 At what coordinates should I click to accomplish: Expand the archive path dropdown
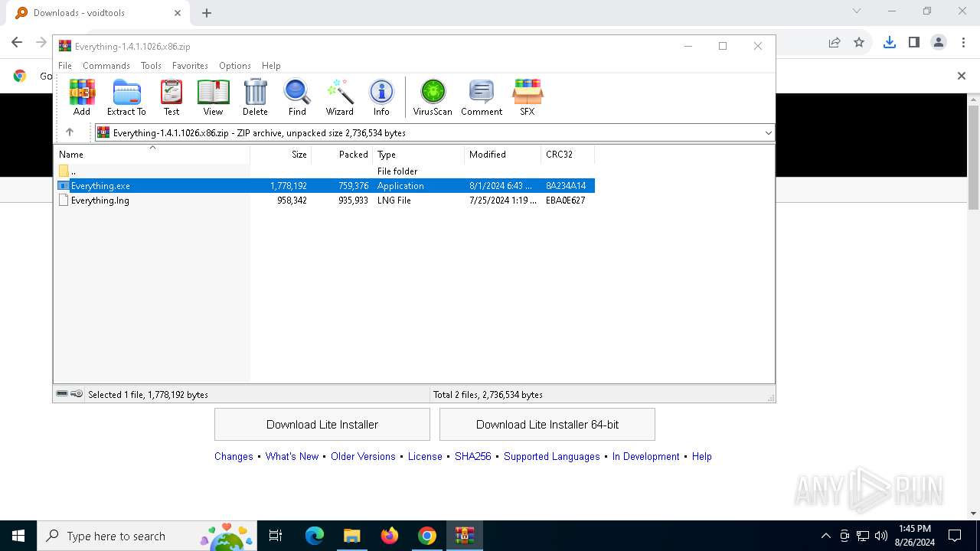point(768,132)
